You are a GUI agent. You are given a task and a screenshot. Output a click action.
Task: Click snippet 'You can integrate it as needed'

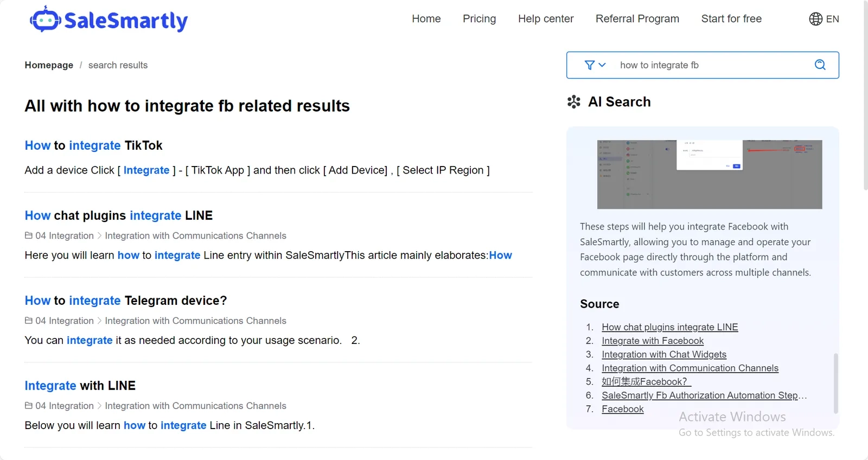click(x=193, y=340)
